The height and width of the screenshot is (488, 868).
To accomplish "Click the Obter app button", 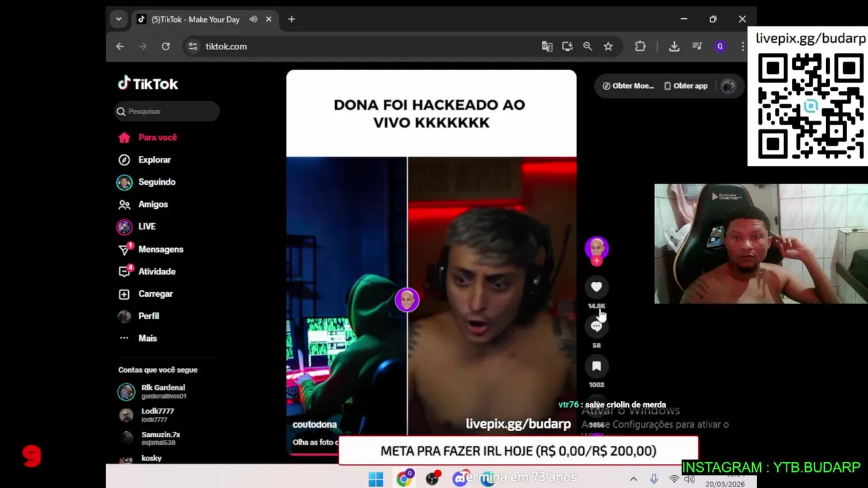I will coord(686,86).
